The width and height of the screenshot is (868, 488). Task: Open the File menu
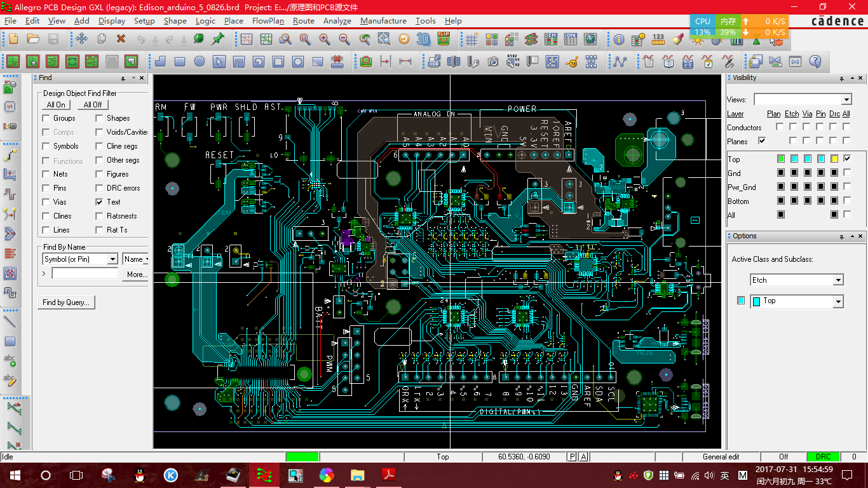pos(10,20)
